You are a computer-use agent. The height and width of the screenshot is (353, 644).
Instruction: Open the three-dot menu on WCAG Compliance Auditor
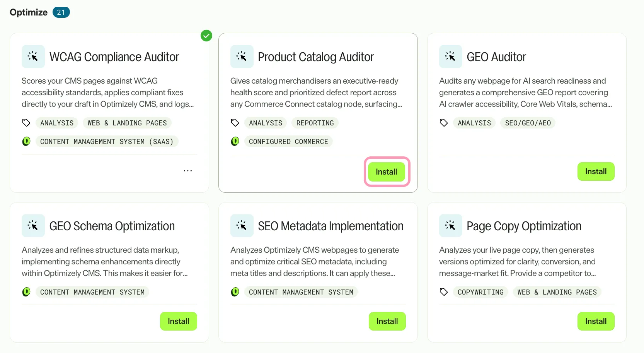click(188, 171)
